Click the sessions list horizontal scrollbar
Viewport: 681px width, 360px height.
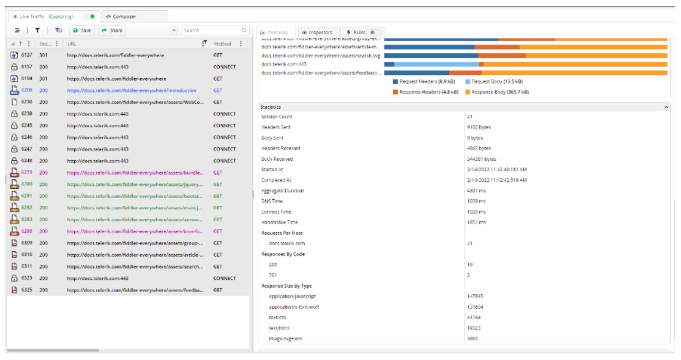click(x=53, y=350)
